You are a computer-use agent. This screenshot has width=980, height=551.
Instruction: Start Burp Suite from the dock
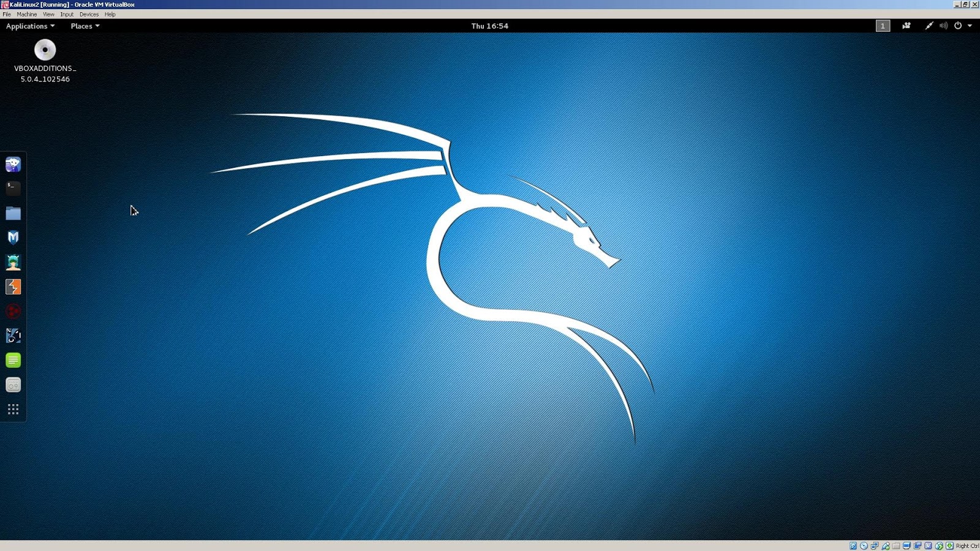(x=13, y=287)
